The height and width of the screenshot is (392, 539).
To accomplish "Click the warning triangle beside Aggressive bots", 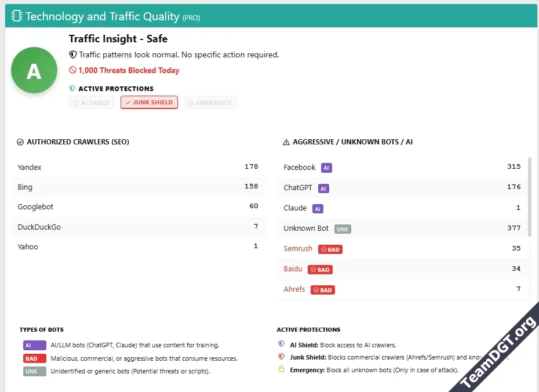I will pyautogui.click(x=286, y=142).
